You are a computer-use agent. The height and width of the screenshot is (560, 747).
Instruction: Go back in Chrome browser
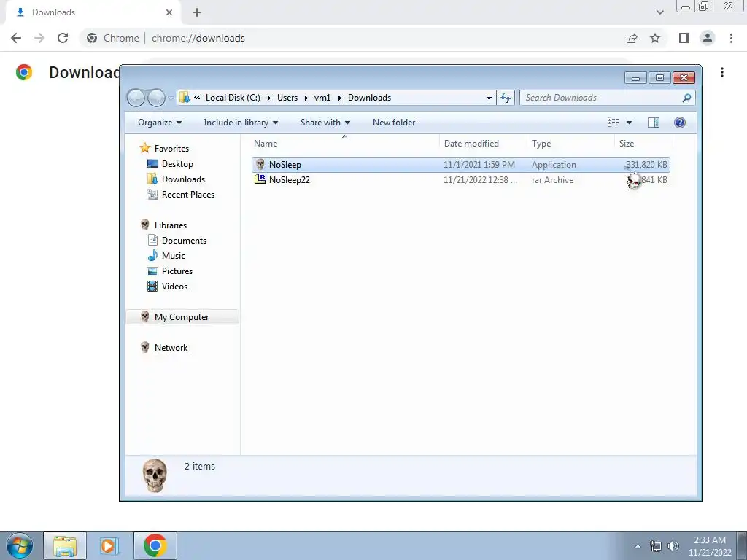16,38
